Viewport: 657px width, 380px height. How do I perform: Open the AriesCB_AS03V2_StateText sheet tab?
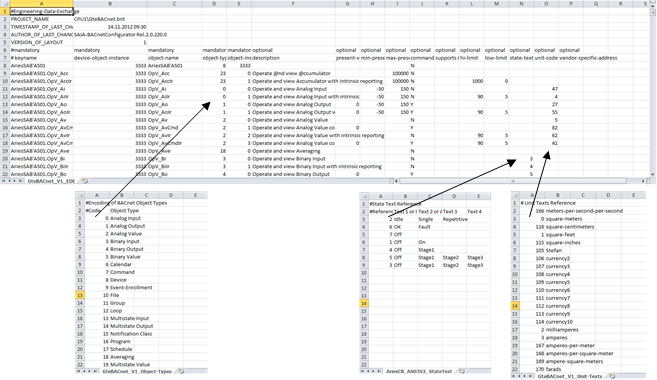point(419,371)
